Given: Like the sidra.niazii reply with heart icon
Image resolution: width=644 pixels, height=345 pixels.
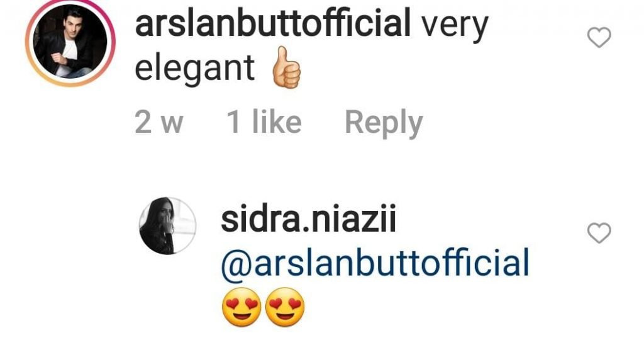Looking at the screenshot, I should click(599, 233).
